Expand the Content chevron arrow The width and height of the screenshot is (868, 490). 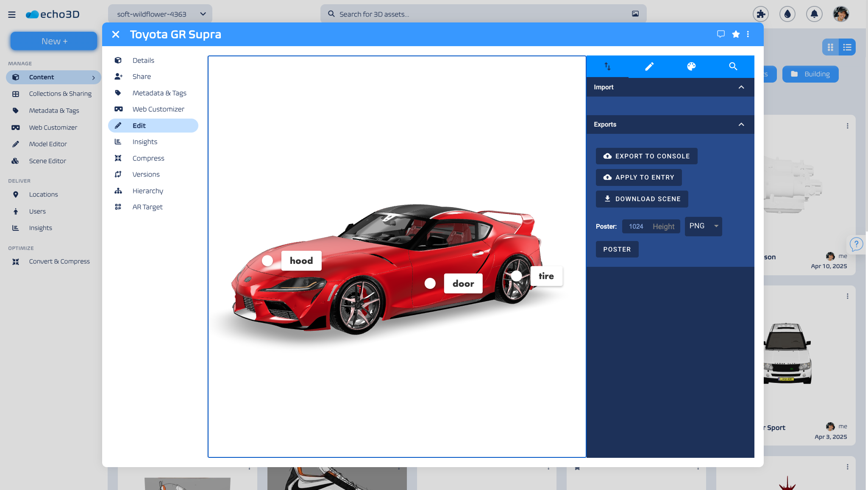[x=94, y=78]
